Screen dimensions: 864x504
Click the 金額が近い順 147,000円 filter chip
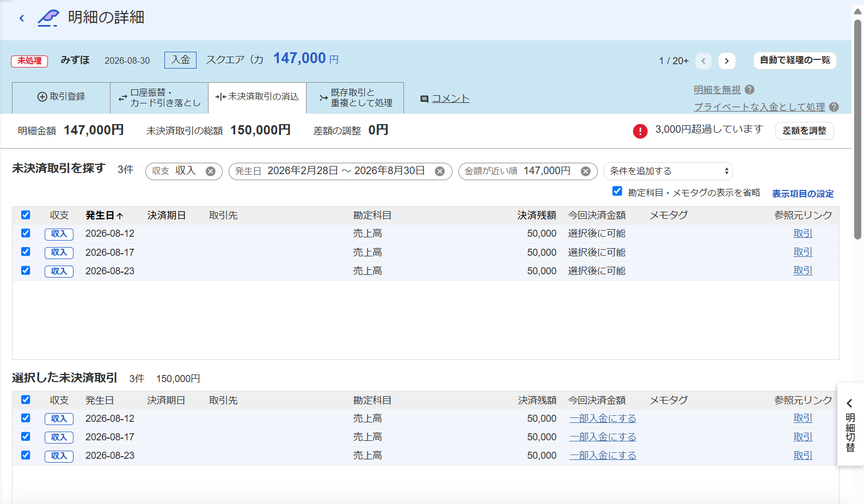(528, 171)
